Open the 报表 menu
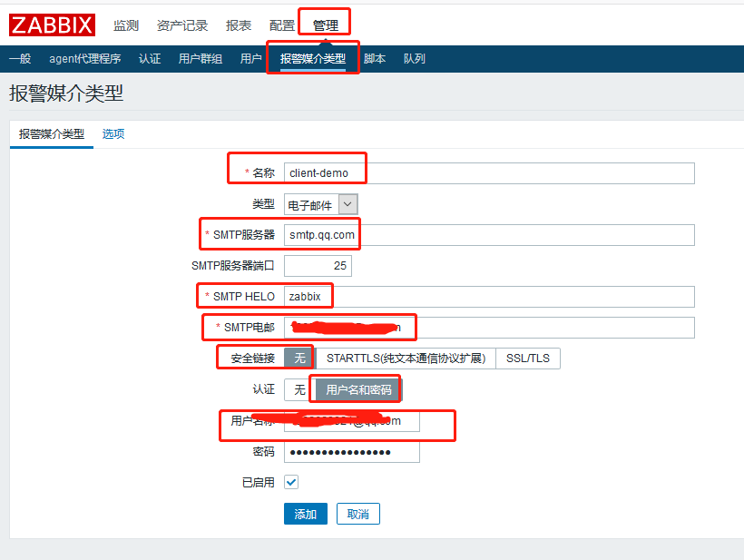This screenshot has width=744, height=560. (x=239, y=25)
